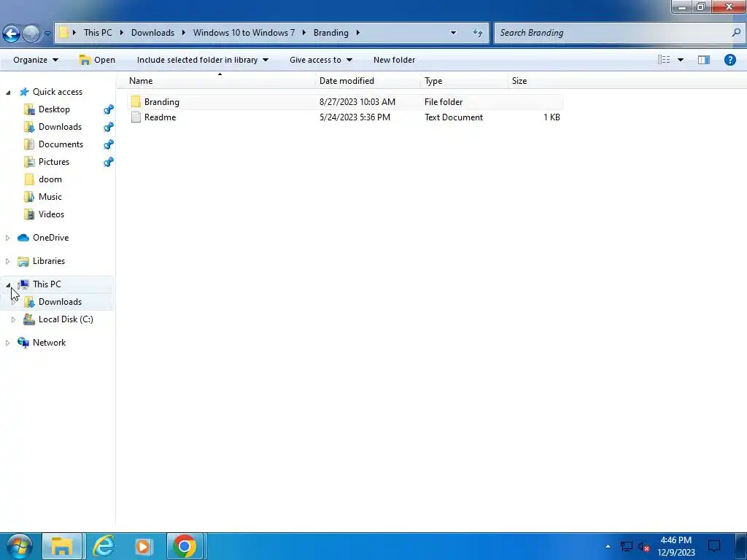Sort by the Name column header
This screenshot has height=560, width=747.
point(141,80)
